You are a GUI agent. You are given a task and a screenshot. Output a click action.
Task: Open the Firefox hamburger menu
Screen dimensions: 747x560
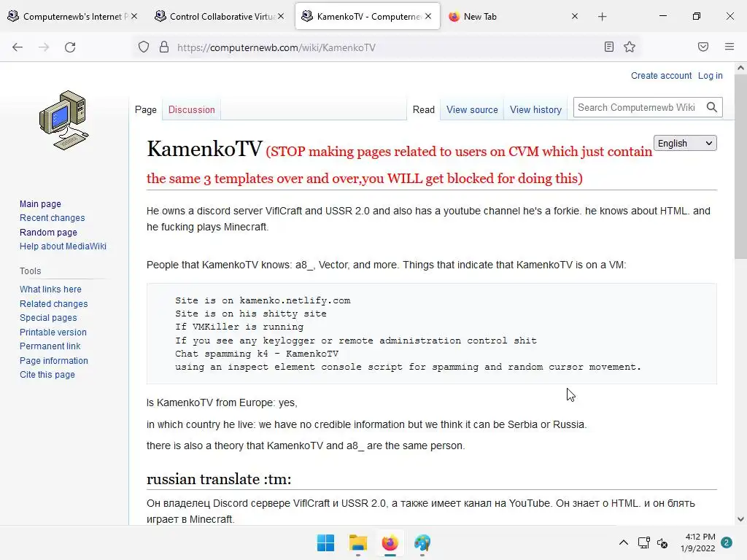(x=729, y=47)
